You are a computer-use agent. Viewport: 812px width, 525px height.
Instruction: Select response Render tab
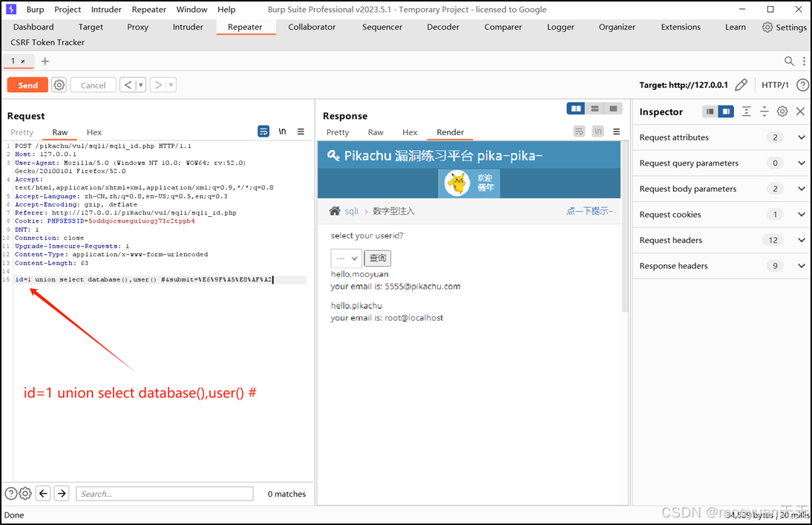(450, 132)
